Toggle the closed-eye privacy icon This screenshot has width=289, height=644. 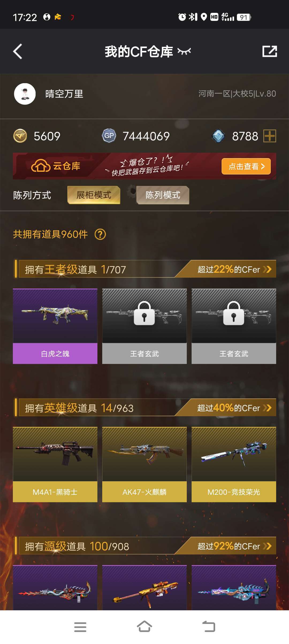tap(184, 51)
